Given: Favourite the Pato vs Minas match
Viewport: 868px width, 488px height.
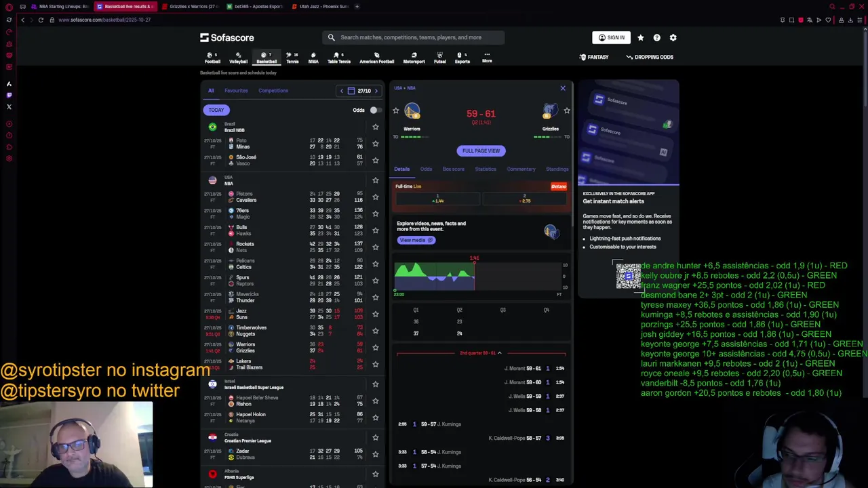Looking at the screenshot, I should [375, 144].
